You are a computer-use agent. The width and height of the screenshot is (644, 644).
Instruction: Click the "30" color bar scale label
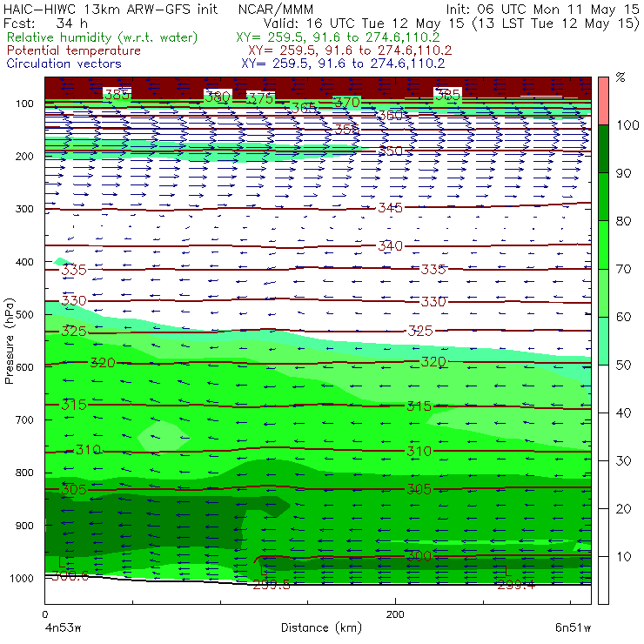[x=623, y=460]
